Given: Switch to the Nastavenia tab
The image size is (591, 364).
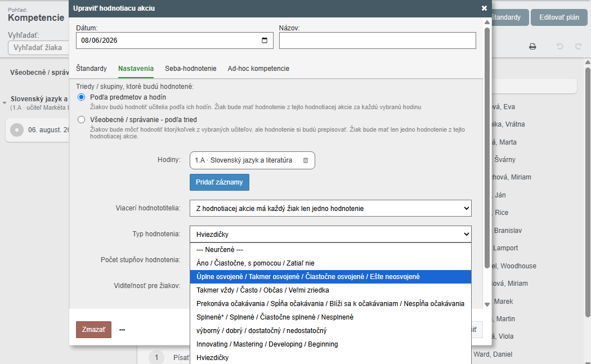Looking at the screenshot, I should pyautogui.click(x=136, y=69).
